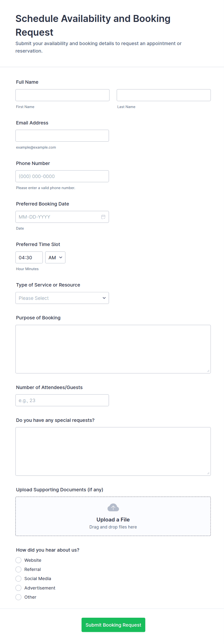Click the calendar icon in date field
The image size is (224, 644).
(103, 217)
